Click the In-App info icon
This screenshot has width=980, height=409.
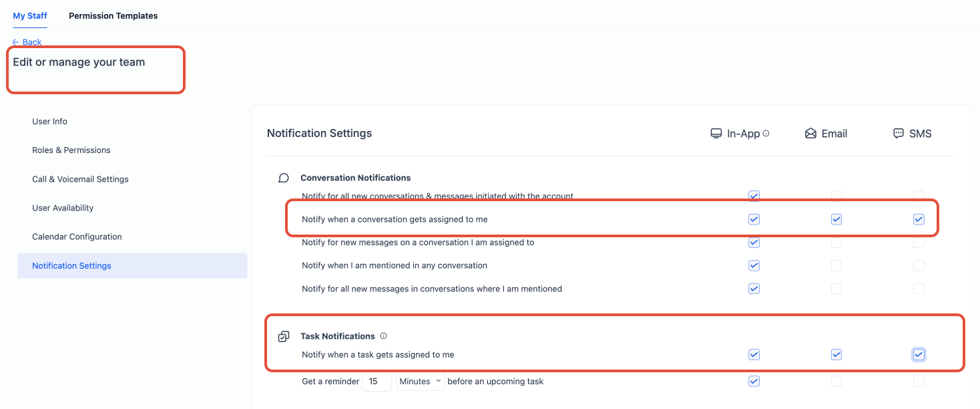(x=766, y=134)
